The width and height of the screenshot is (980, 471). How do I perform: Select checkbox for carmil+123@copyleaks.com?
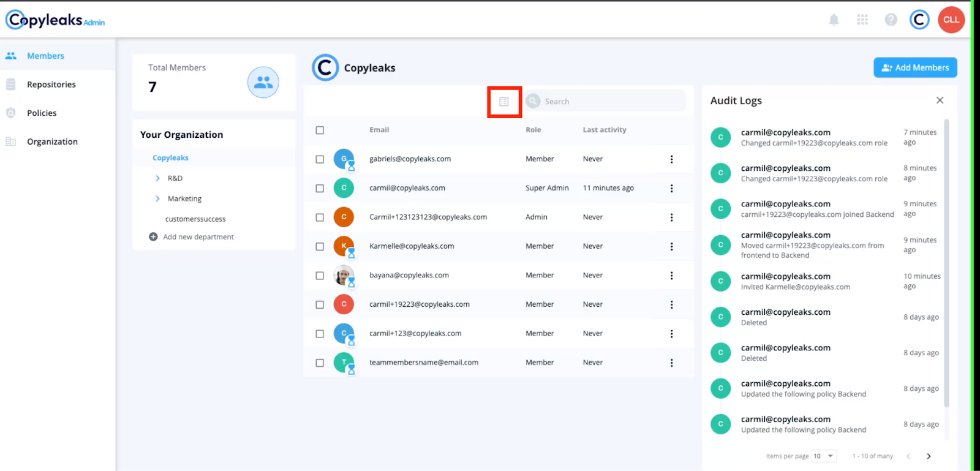320,334
